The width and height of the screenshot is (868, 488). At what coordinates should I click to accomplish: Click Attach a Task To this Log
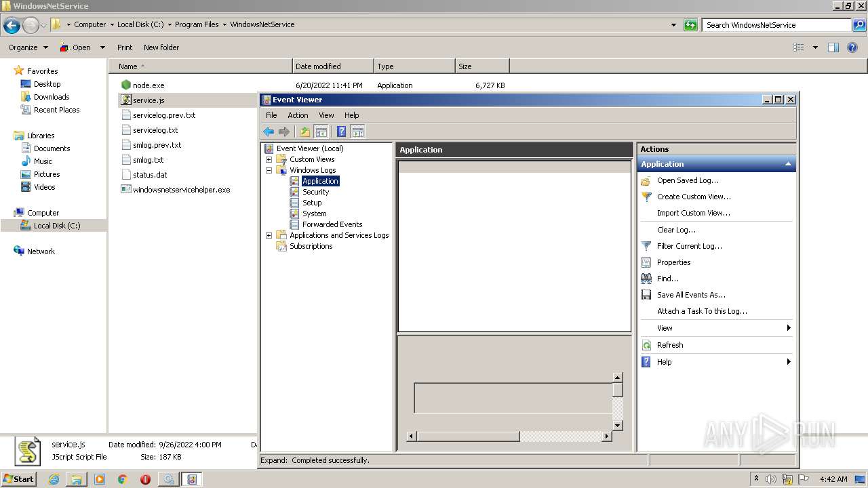point(702,311)
